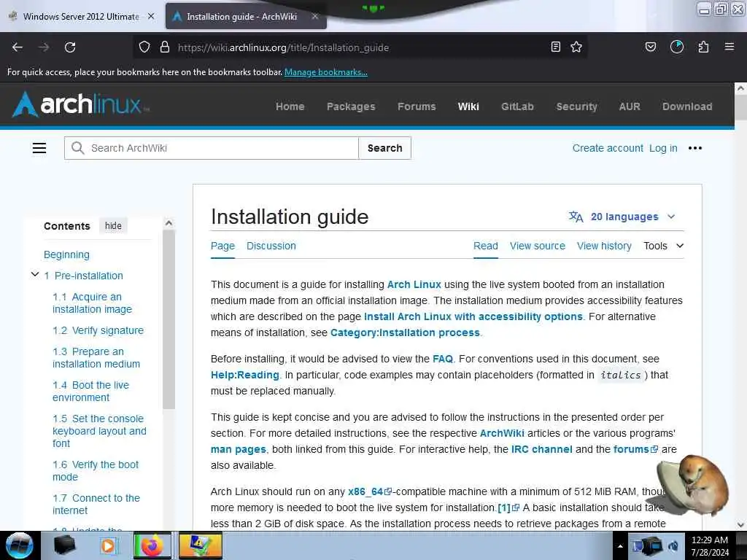This screenshot has height=560, width=747.
Task: Open GitLab in the Arch navigation bar
Action: point(517,106)
